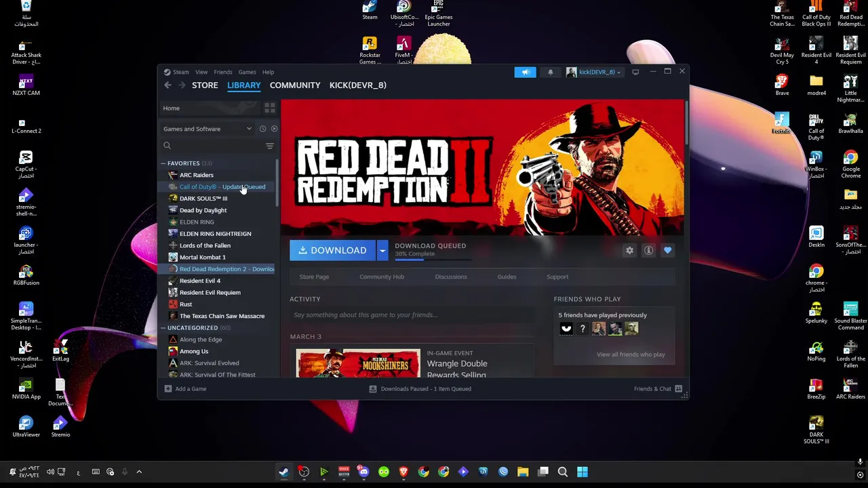Open the Friends menu
This screenshot has width=868, height=488.
click(x=223, y=72)
